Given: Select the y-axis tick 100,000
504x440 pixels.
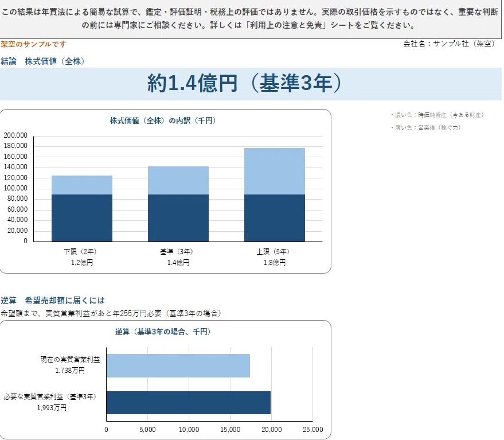Looking at the screenshot, I should coord(15,188).
